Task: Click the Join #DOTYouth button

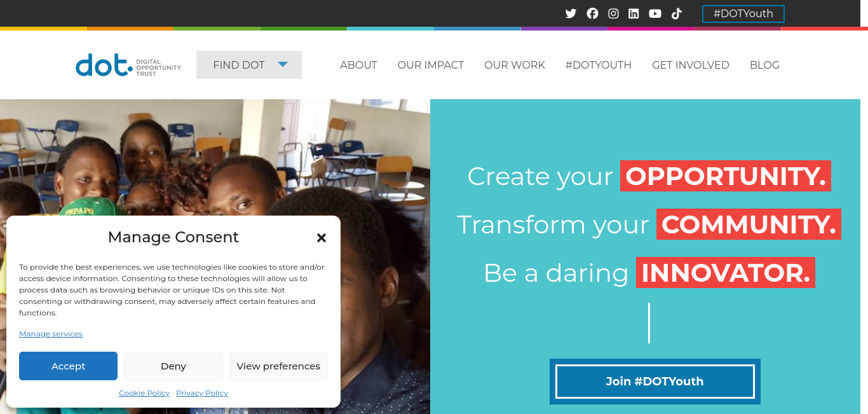Action: click(654, 382)
